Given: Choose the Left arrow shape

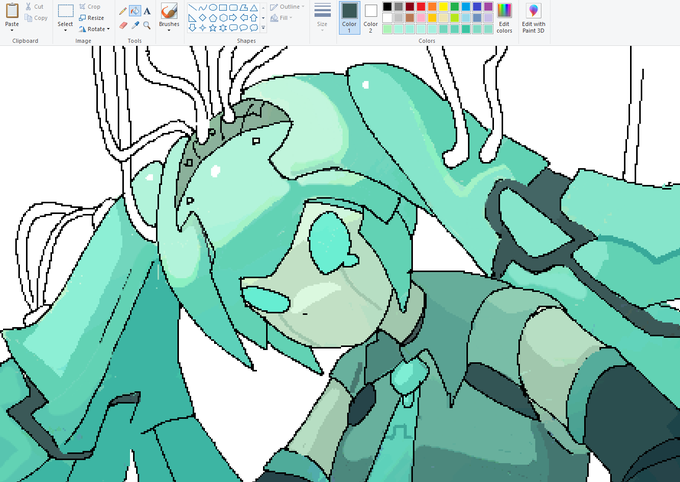Looking at the screenshot, I should pyautogui.click(x=244, y=18).
